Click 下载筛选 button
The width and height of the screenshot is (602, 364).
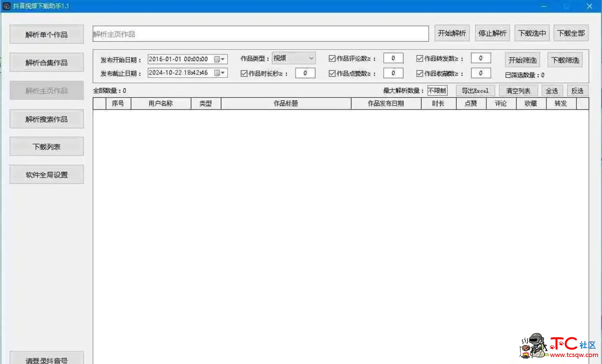point(565,60)
